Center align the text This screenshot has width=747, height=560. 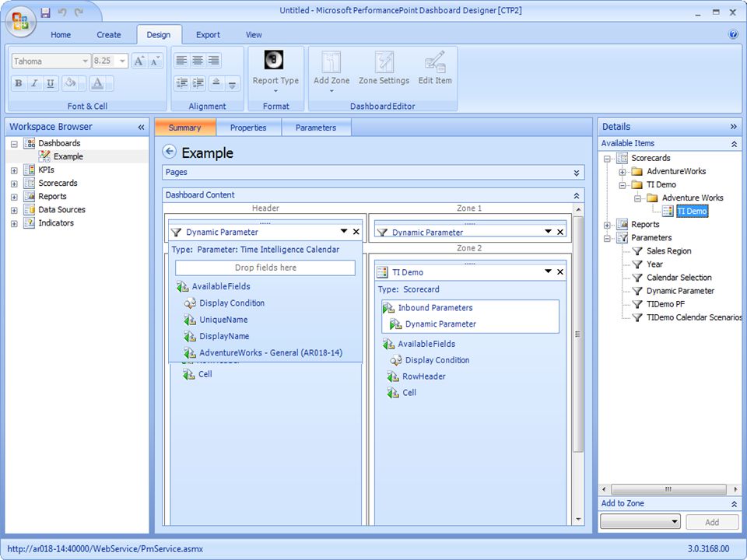point(197,61)
